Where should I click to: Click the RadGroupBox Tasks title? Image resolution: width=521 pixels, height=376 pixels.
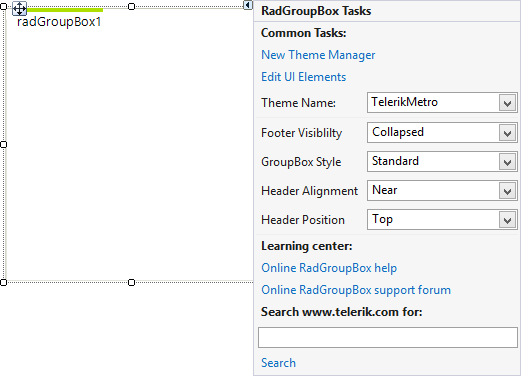(x=316, y=11)
